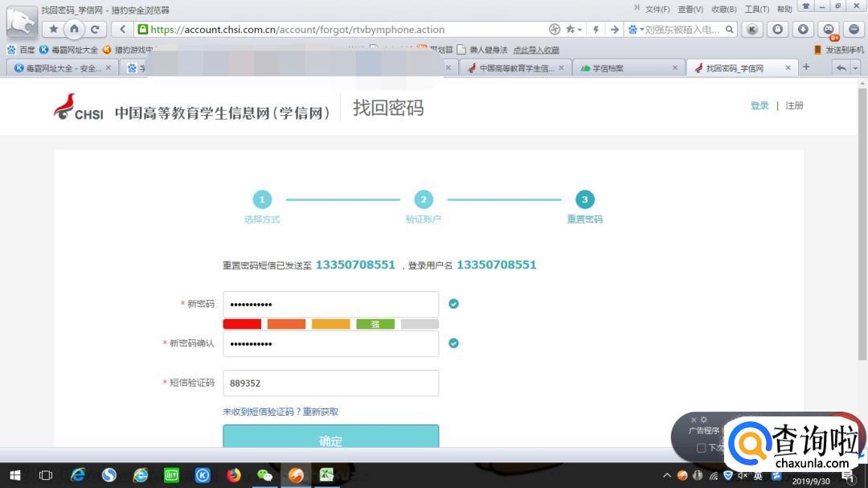Viewport: 868px width, 488px height.
Task: Click 点此导入收藏 bookmark link
Action: tap(536, 50)
